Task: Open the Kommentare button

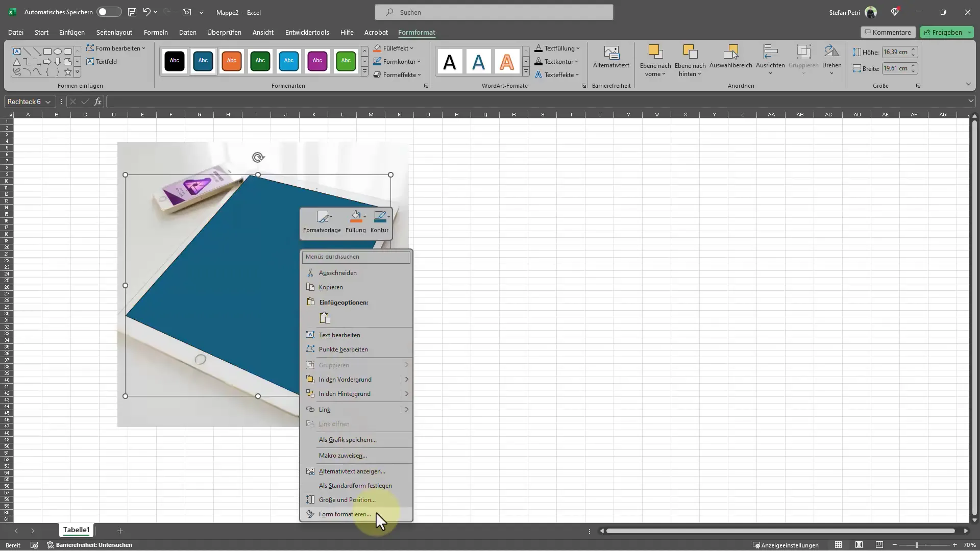Action: 888,32
